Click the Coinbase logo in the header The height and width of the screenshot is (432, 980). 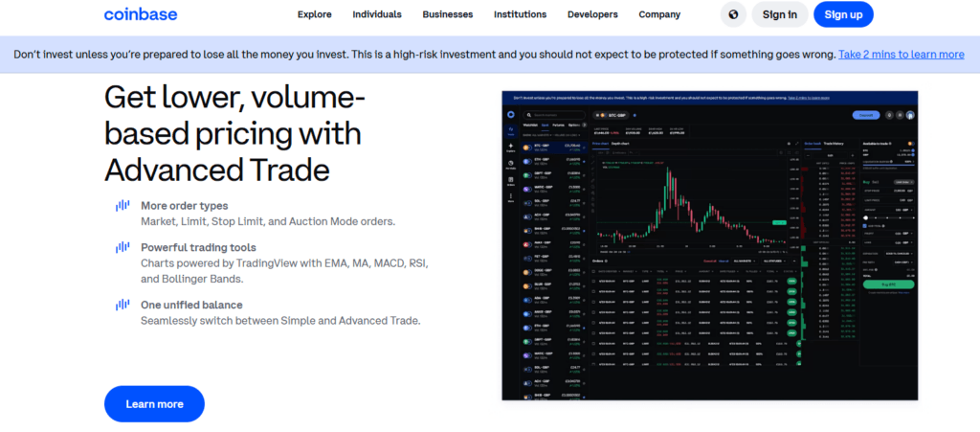point(141,13)
